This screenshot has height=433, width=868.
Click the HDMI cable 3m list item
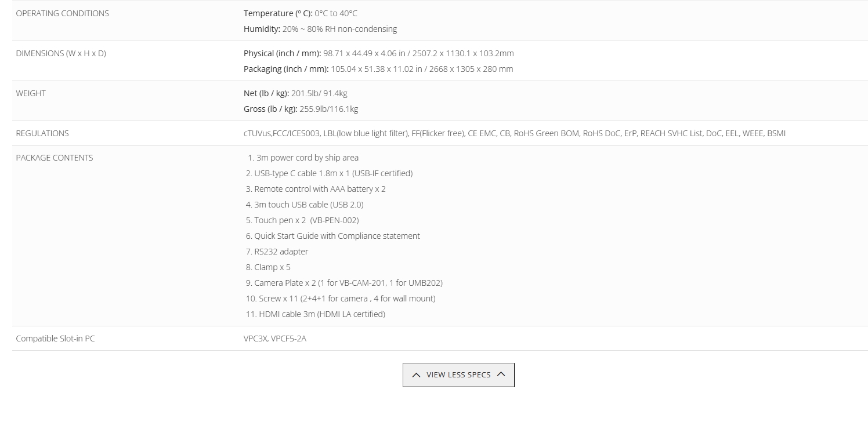click(315, 314)
